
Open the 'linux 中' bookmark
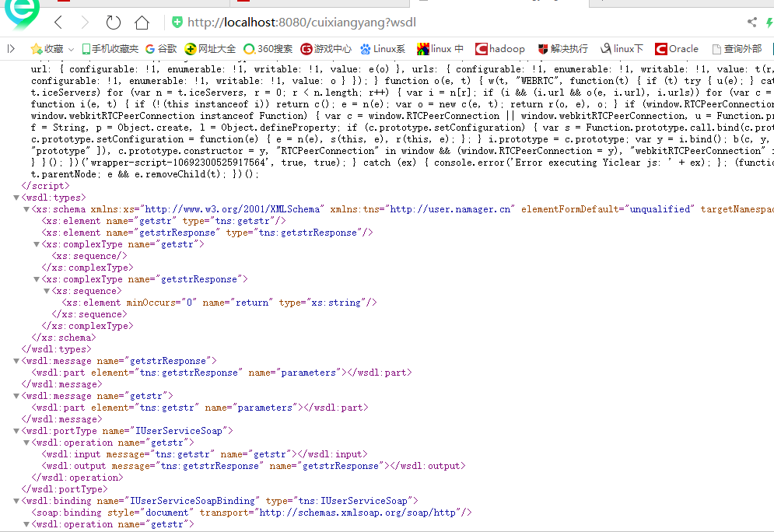[440, 49]
